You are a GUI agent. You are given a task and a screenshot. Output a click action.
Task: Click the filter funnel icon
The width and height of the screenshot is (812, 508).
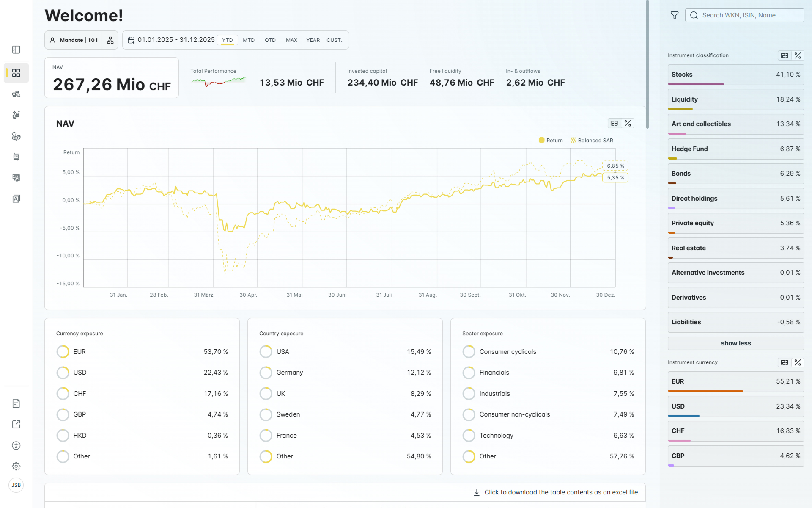click(x=675, y=15)
